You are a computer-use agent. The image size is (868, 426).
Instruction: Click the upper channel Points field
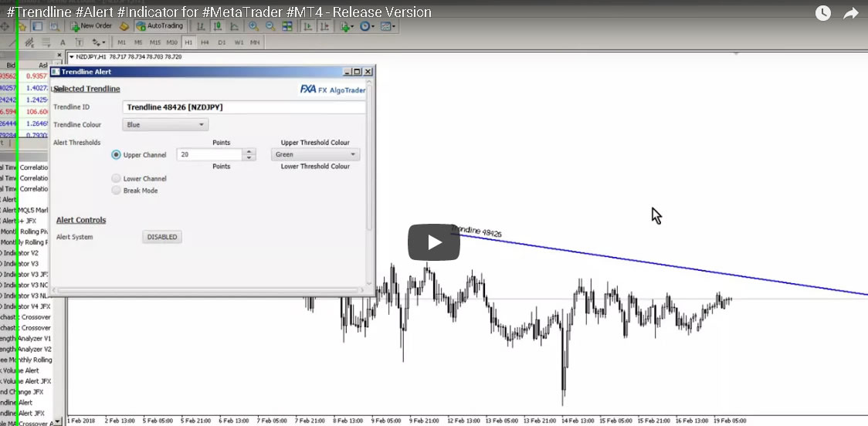tap(210, 155)
